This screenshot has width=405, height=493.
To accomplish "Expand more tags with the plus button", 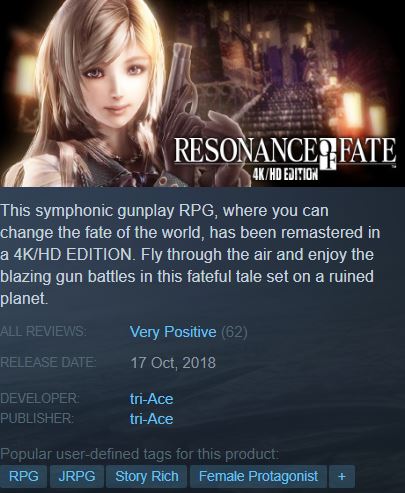I will [342, 476].
